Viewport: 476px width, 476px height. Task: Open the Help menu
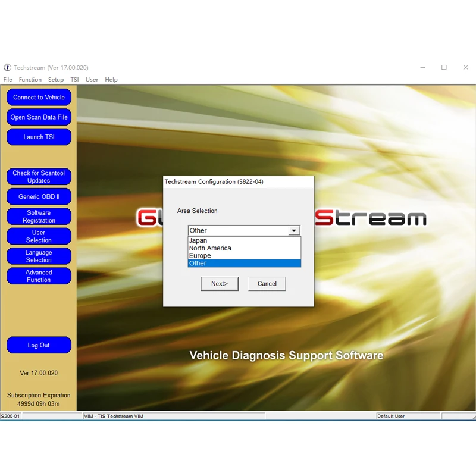[111, 80]
